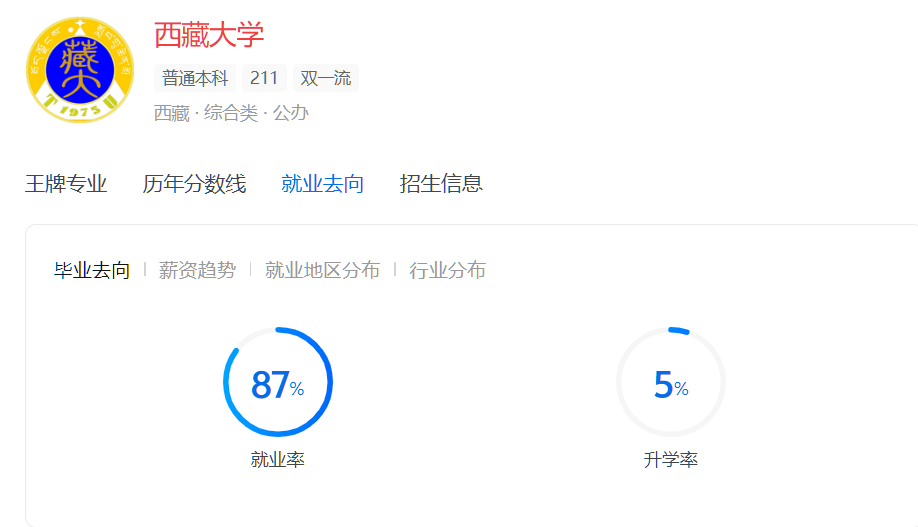The height and width of the screenshot is (527, 918).
Task: Click the 就业率 label
Action: (278, 460)
